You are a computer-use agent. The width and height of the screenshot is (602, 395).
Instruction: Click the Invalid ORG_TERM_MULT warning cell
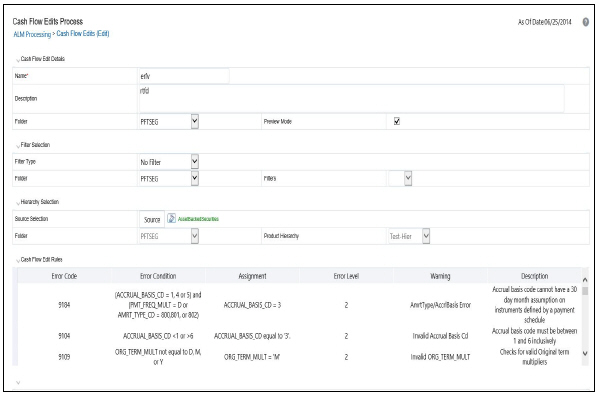pos(440,357)
